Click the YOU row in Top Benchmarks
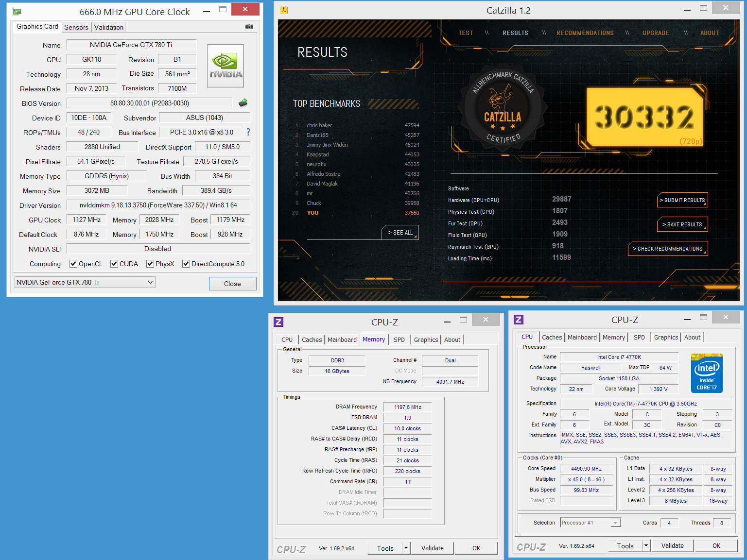 click(356, 213)
